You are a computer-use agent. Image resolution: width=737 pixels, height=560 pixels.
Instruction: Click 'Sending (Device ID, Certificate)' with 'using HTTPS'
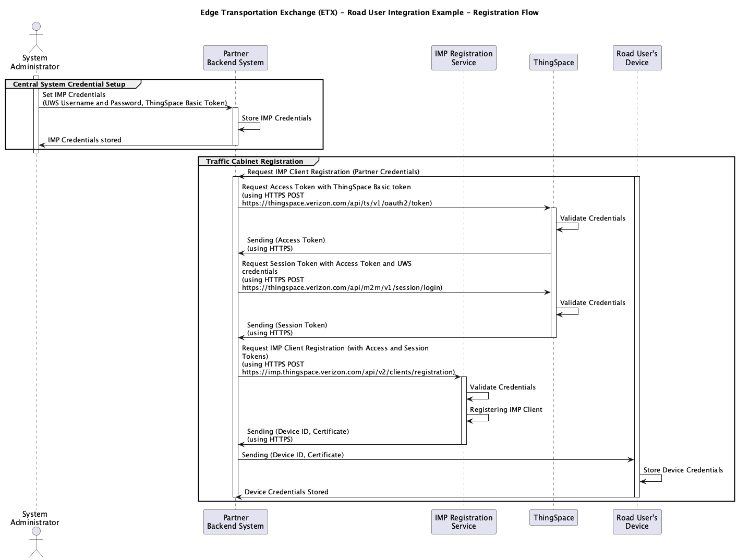pos(298,435)
